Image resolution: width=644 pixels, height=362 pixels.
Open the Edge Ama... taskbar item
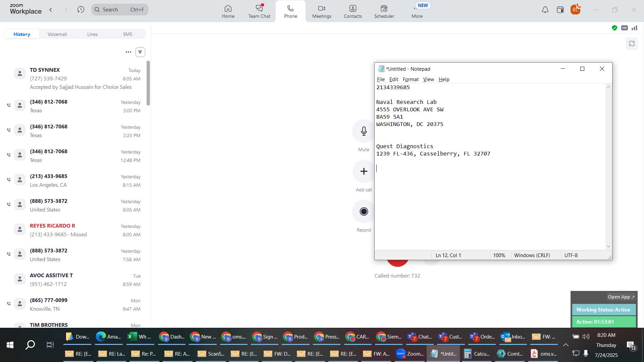tap(108, 337)
